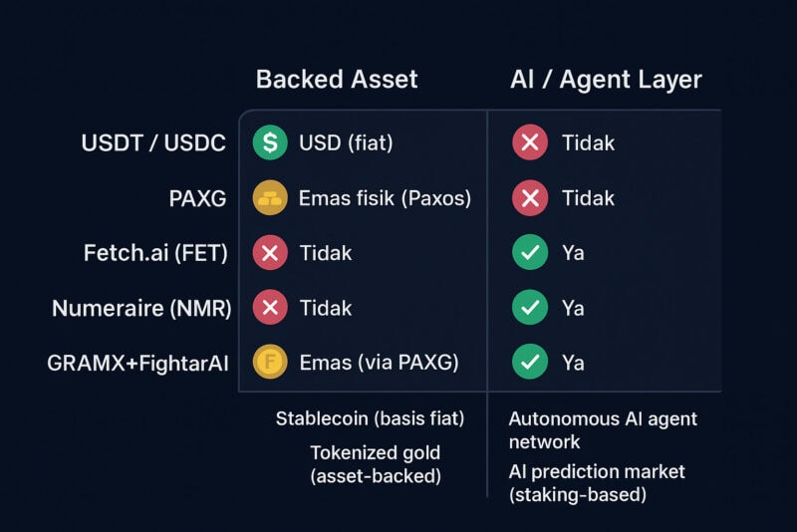Click the green checkmark for Numeraire

click(x=529, y=308)
